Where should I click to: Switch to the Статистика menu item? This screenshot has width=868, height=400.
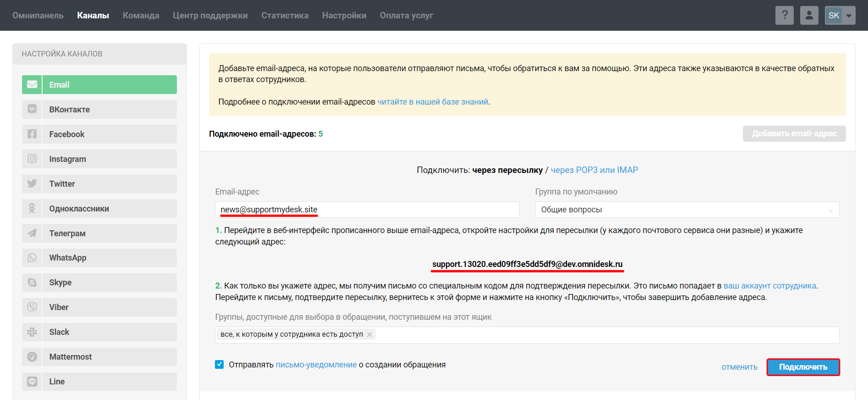click(x=285, y=16)
